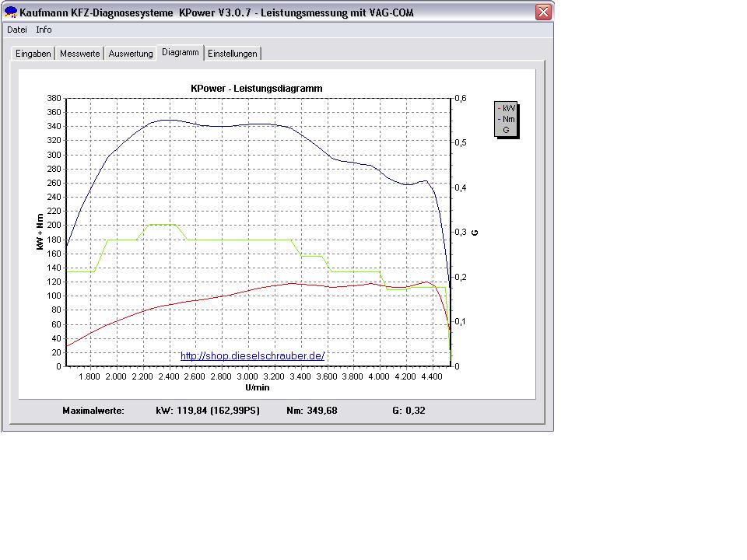Click the 1.800 tick on the rpm axis
747x560 pixels.
tap(89, 376)
